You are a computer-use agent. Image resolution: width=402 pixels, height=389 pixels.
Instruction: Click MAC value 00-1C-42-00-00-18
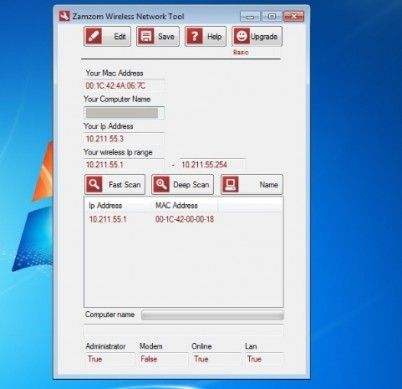click(x=185, y=219)
